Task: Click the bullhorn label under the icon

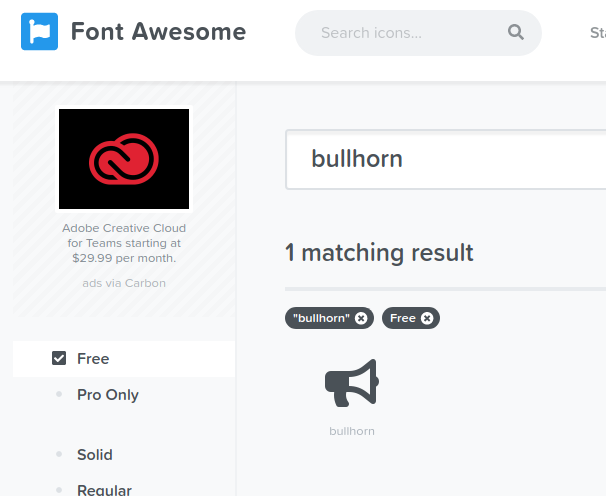Action: 352,431
